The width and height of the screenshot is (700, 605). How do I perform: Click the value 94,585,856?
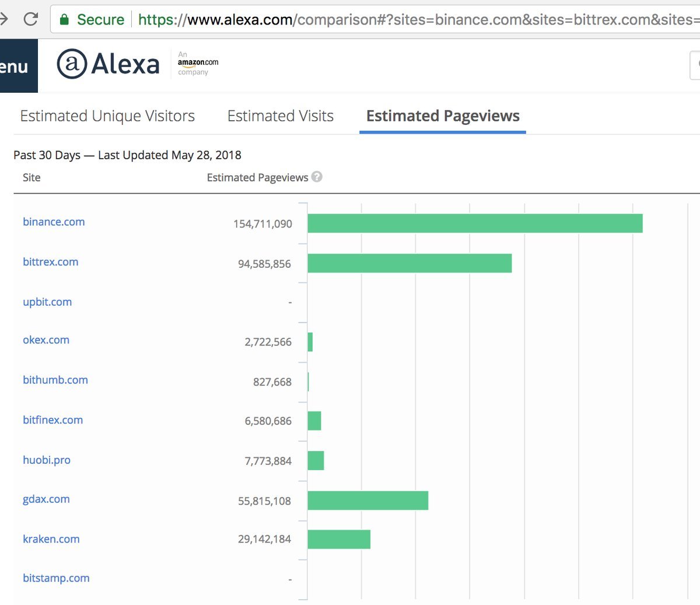point(264,264)
